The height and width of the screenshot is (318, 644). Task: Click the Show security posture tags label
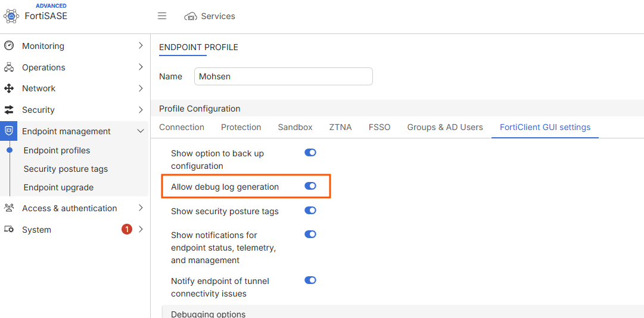(225, 211)
